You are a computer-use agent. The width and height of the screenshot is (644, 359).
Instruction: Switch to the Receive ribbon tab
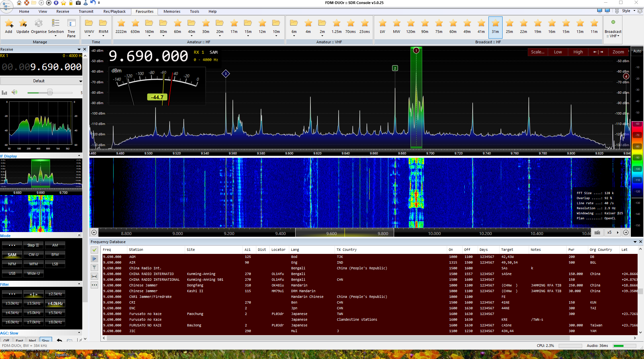pos(62,11)
